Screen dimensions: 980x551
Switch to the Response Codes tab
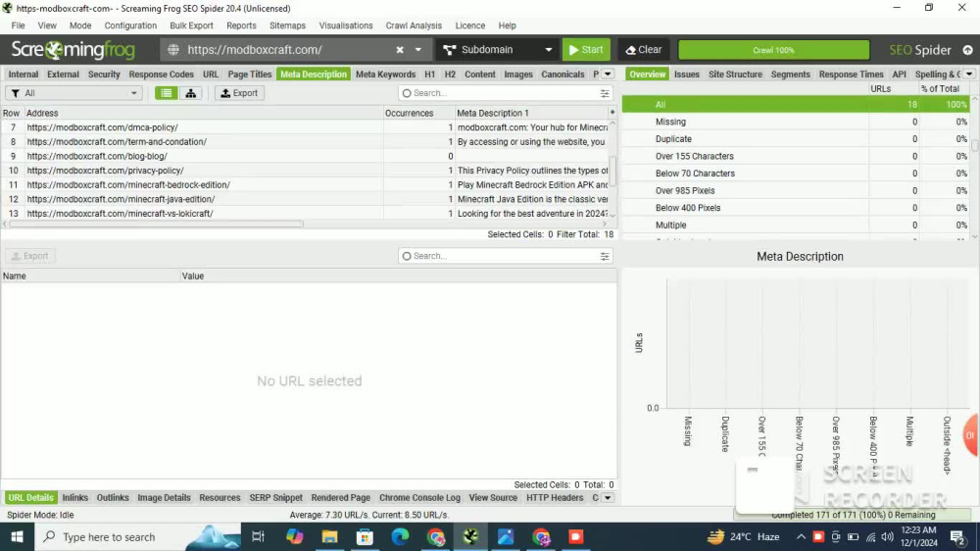pyautogui.click(x=162, y=74)
